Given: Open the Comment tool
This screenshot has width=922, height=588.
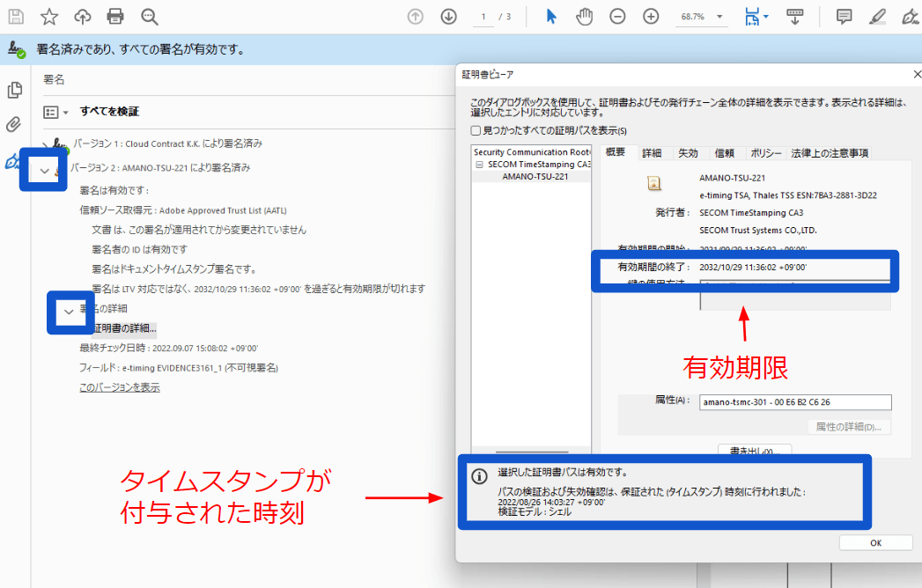Looking at the screenshot, I should click(x=843, y=16).
